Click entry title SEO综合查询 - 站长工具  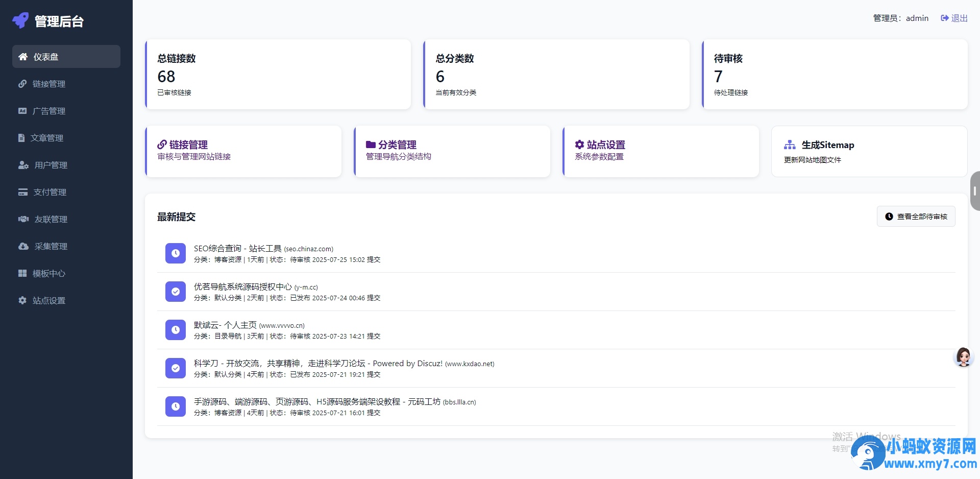point(238,248)
